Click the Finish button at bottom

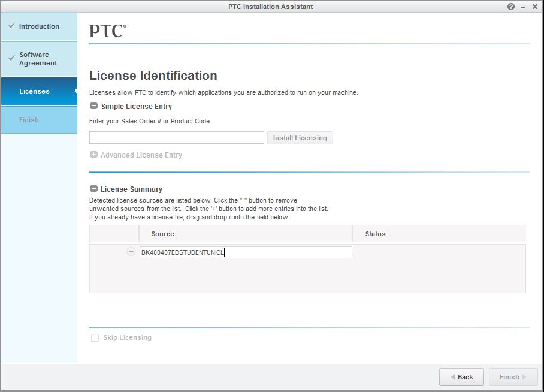(x=513, y=377)
